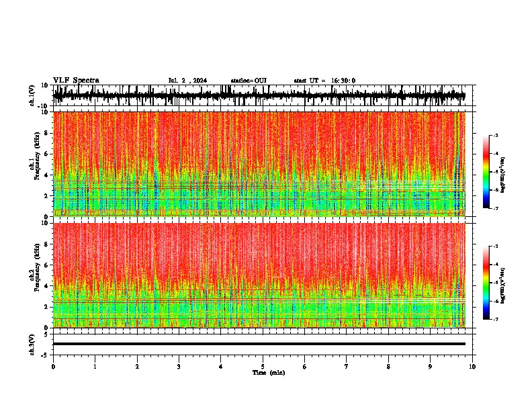532x411 pixels.
Task: Click the ch.2 "Frequency (kHz)" axis label
Action: click(x=37, y=267)
